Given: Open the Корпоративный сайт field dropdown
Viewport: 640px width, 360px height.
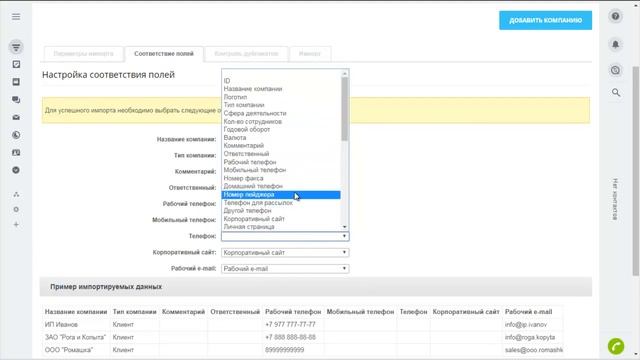Looking at the screenshot, I should pyautogui.click(x=285, y=253).
